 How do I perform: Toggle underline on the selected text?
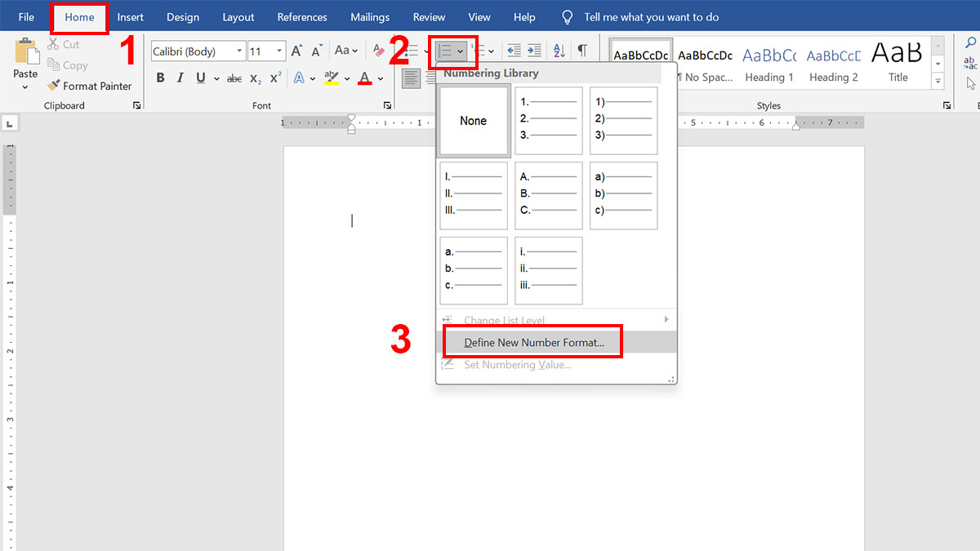pos(200,78)
